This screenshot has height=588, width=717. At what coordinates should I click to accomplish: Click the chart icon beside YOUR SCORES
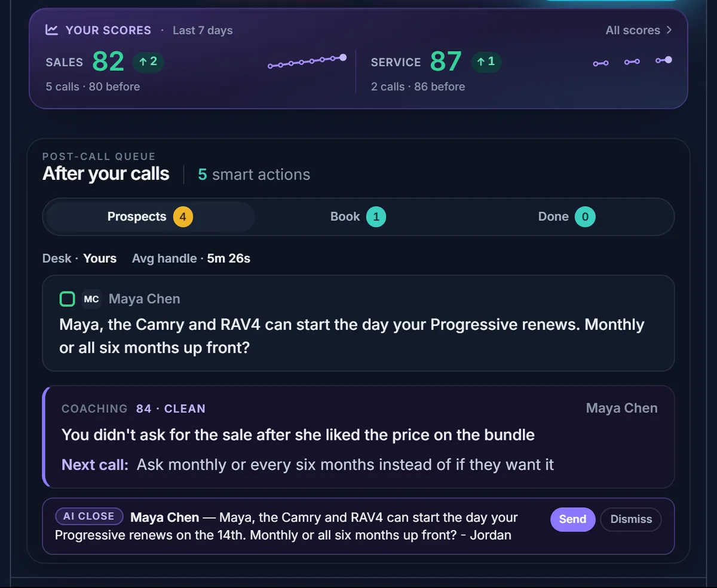(52, 30)
